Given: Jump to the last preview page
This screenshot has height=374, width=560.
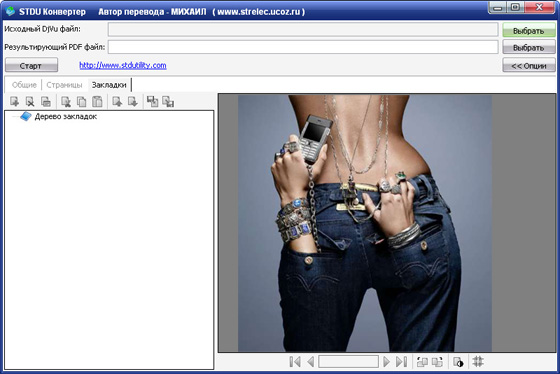Looking at the screenshot, I should (x=401, y=362).
